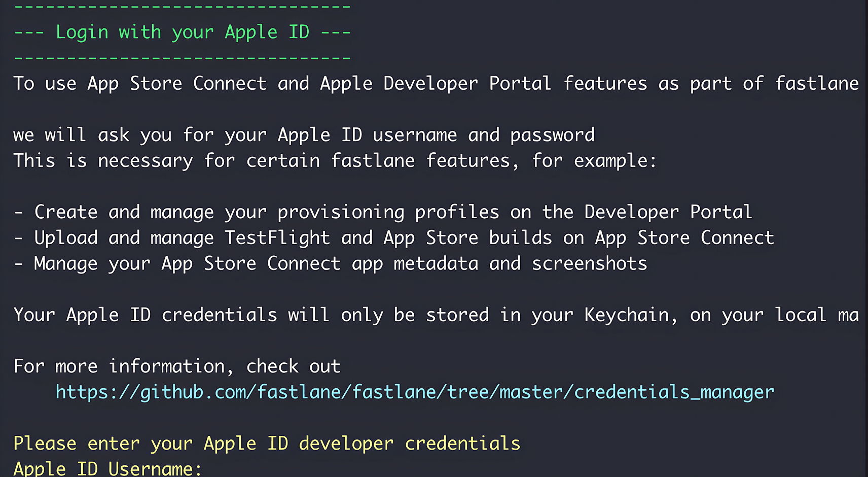Select the 'we will ask you' sentence
Screen dimensions: 868x477
coord(304,134)
